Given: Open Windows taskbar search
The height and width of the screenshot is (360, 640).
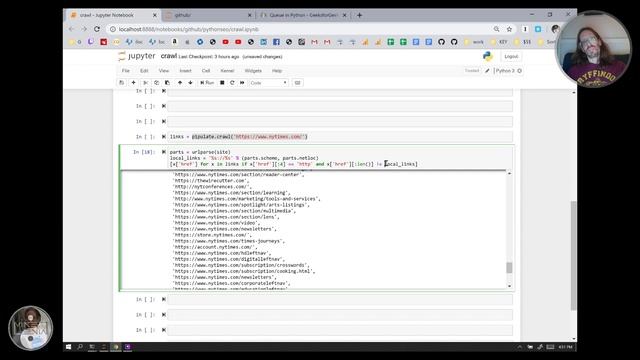Looking at the screenshot, I should tap(80, 347).
